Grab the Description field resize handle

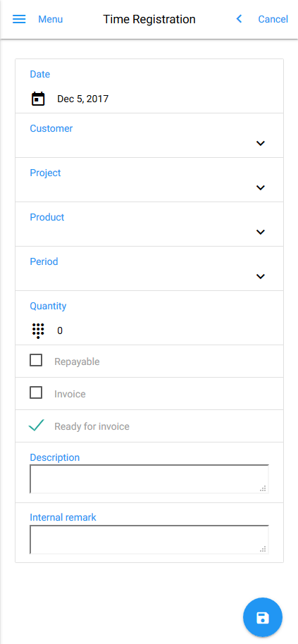point(263,488)
